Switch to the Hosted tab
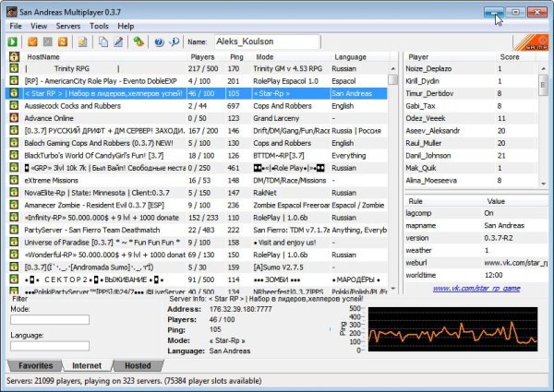 point(138,365)
